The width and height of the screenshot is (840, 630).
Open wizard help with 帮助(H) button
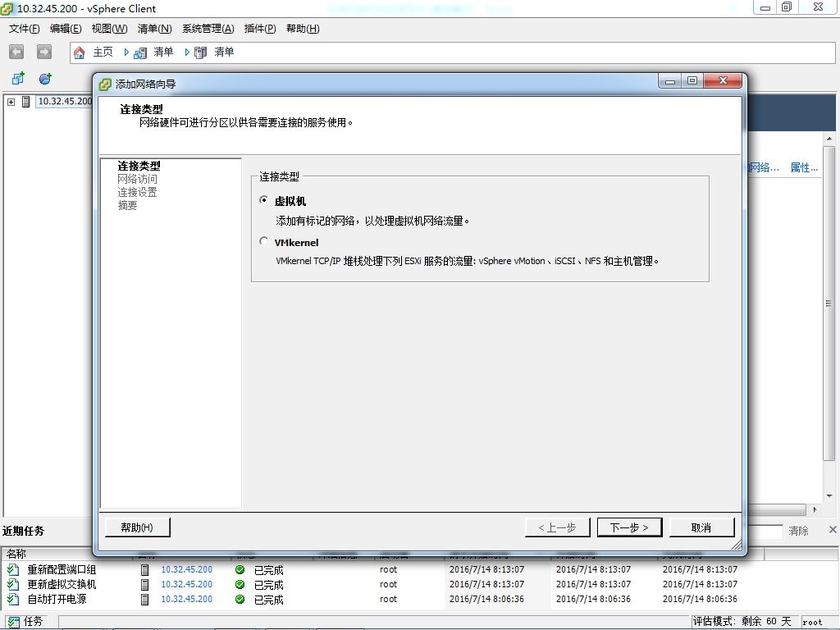(x=137, y=527)
